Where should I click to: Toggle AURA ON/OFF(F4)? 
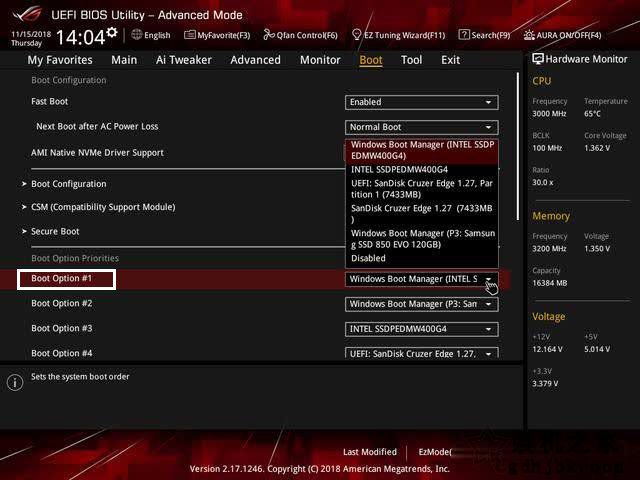(x=562, y=35)
